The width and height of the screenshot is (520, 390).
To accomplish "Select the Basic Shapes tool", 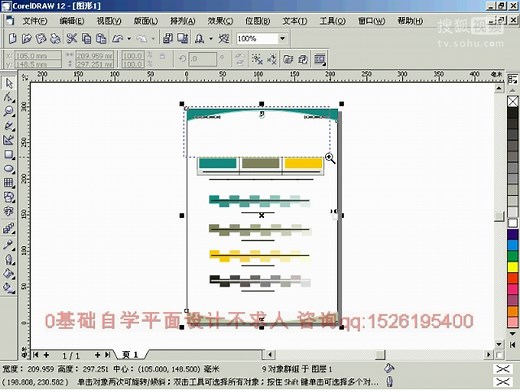I will 9,197.
